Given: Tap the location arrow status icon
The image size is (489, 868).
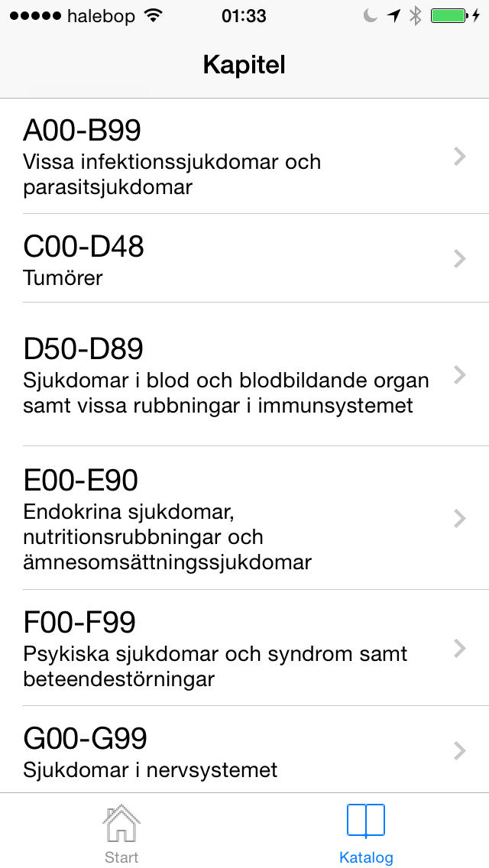Looking at the screenshot, I should click(393, 16).
